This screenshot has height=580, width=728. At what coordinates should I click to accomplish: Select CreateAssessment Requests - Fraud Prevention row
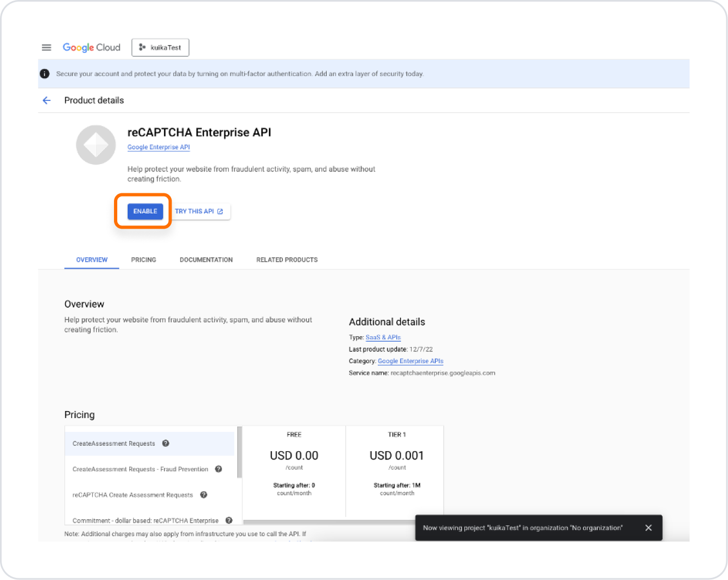150,469
